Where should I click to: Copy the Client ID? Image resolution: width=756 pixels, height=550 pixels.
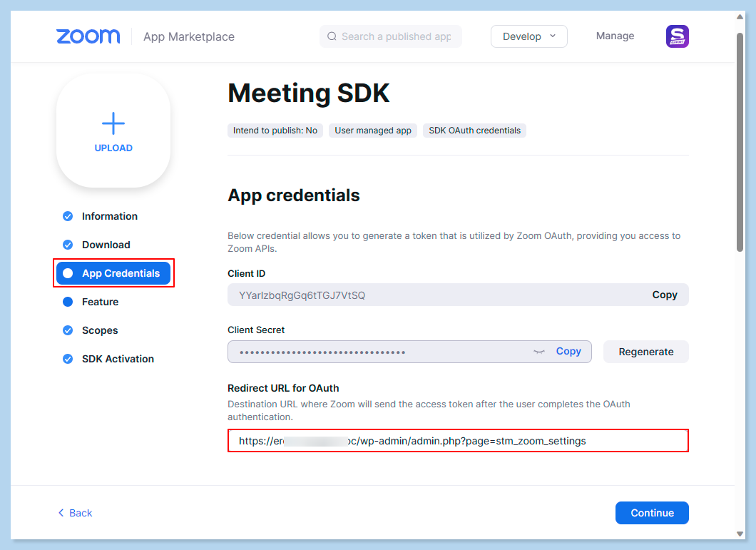coord(664,295)
